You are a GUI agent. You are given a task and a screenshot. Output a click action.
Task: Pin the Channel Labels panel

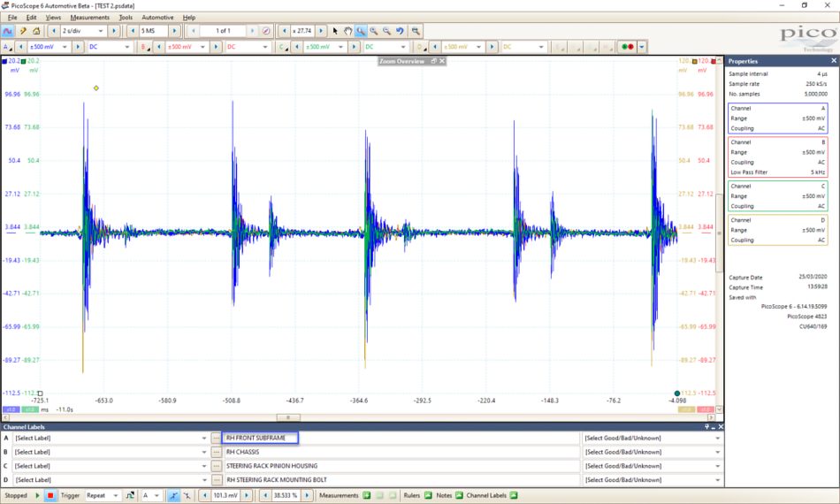tap(707, 427)
